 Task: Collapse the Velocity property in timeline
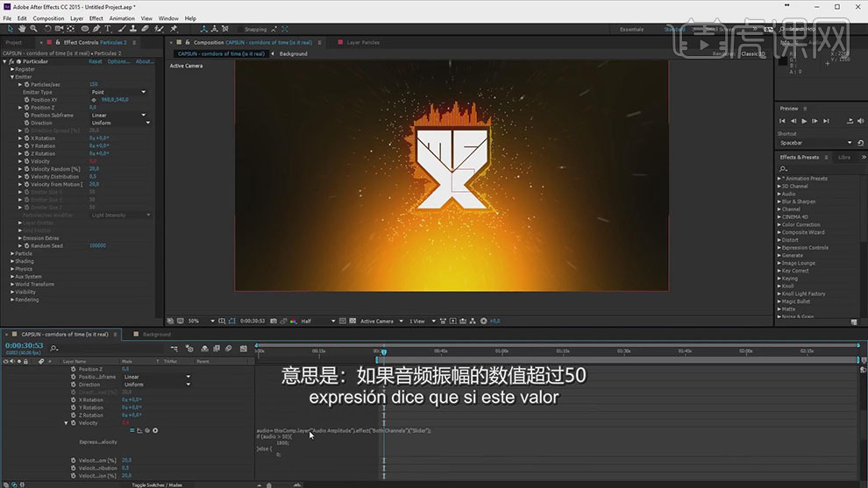coord(67,422)
